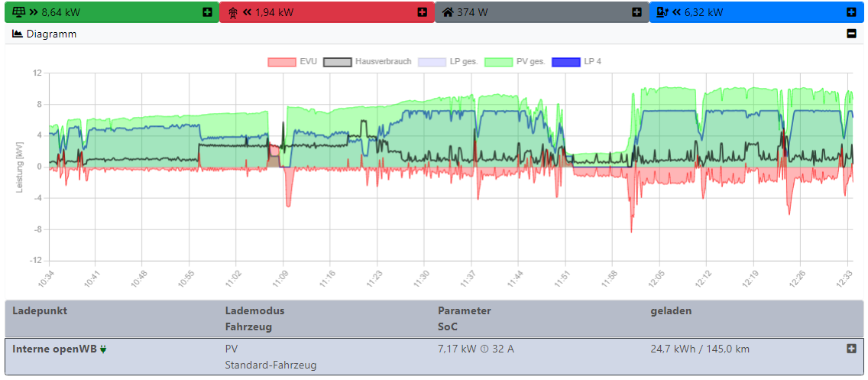Click the solar panel PV icon

tap(19, 12)
